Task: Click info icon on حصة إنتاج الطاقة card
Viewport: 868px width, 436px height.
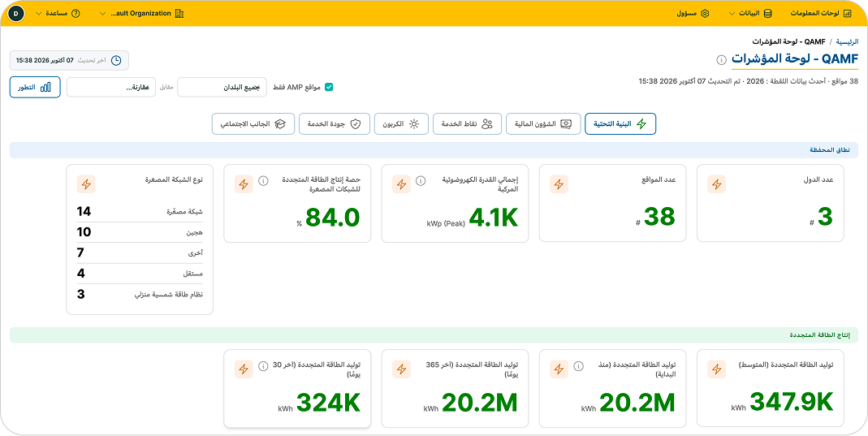Action: [x=264, y=180]
